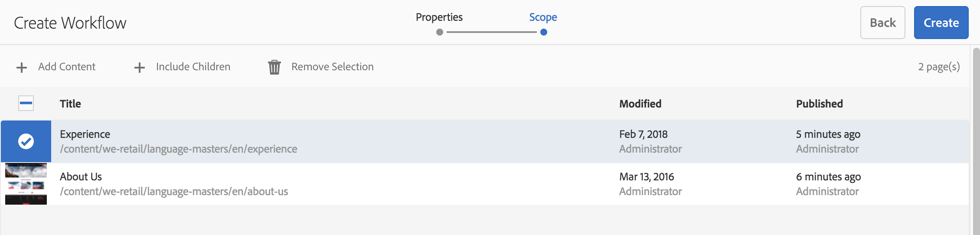This screenshot has height=235, width=980.
Task: Click the trash can icon
Action: 274,67
